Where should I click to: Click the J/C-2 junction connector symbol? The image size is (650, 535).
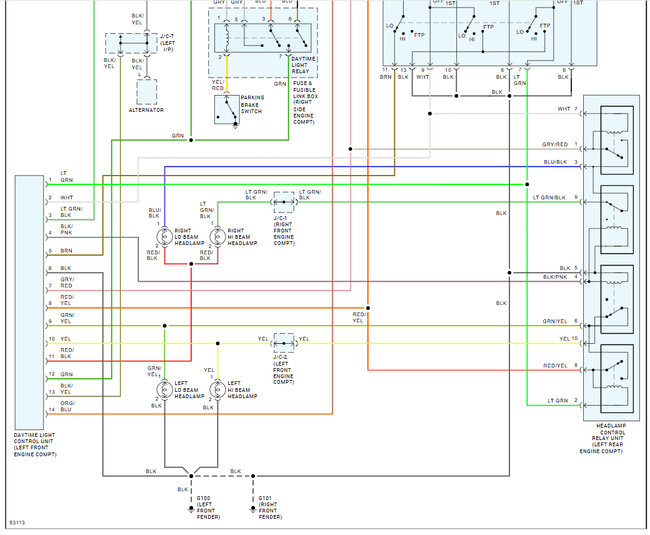click(x=284, y=344)
